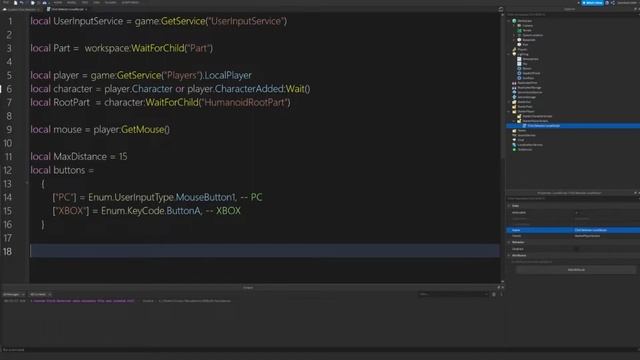This screenshot has width=640, height=360.
Task: Select the Sky icon under Lighting
Action: 519,64
